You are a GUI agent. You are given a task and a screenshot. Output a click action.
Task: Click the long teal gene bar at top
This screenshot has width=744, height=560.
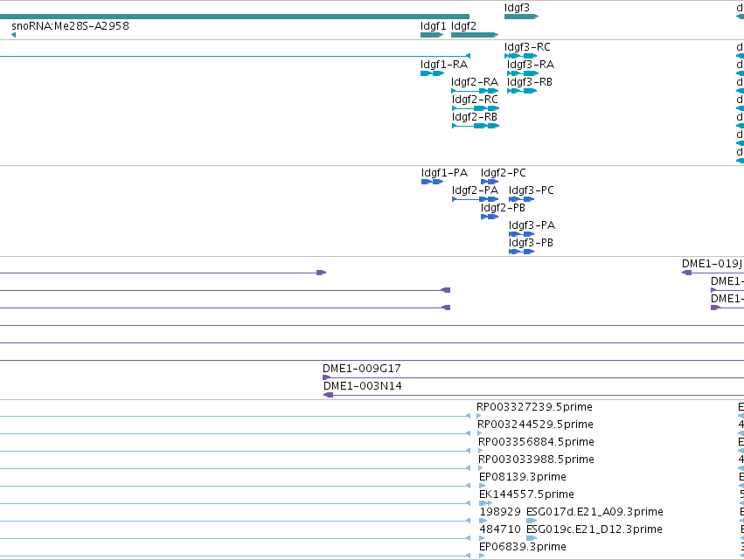(234, 17)
